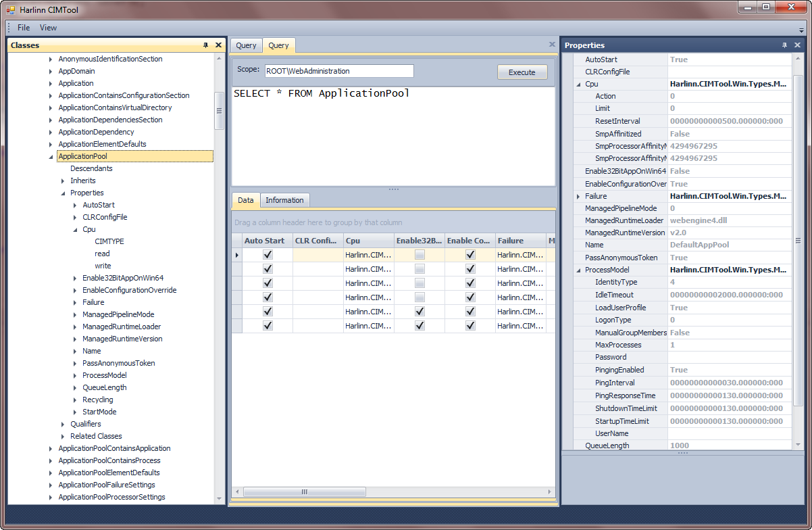Expand the Failure group in Properties panel

(578, 196)
